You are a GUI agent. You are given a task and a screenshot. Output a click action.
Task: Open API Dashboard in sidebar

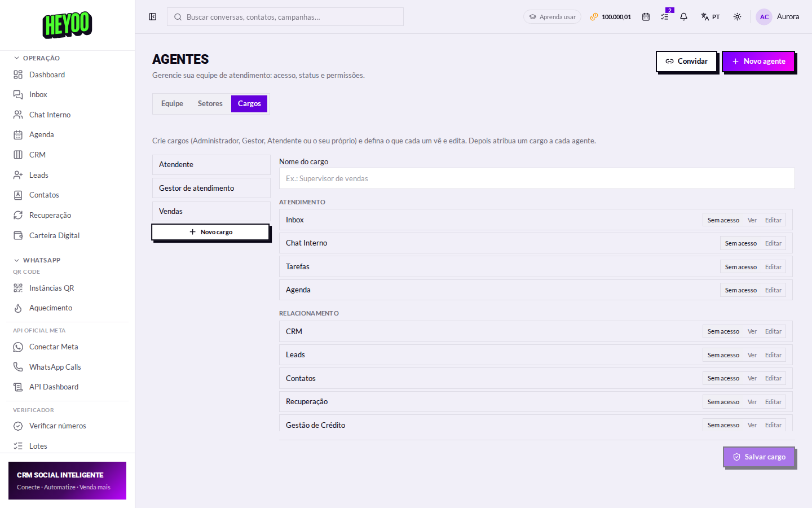pyautogui.click(x=68, y=387)
